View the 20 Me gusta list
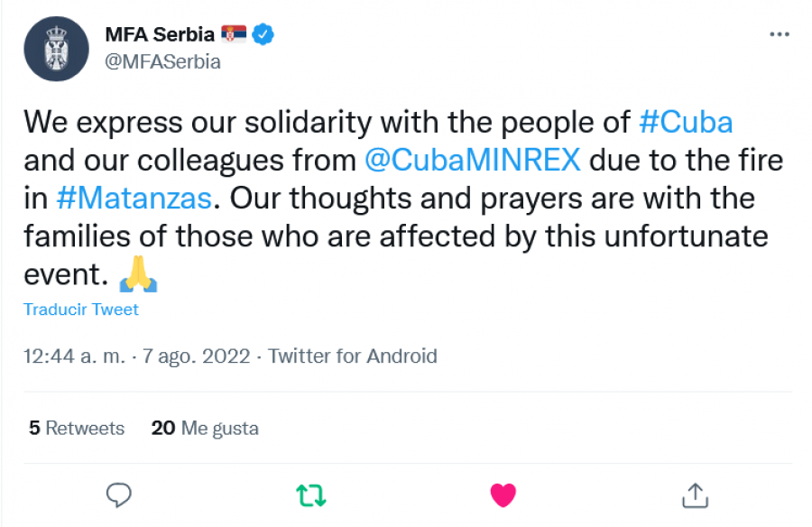The image size is (812, 527). click(x=205, y=428)
